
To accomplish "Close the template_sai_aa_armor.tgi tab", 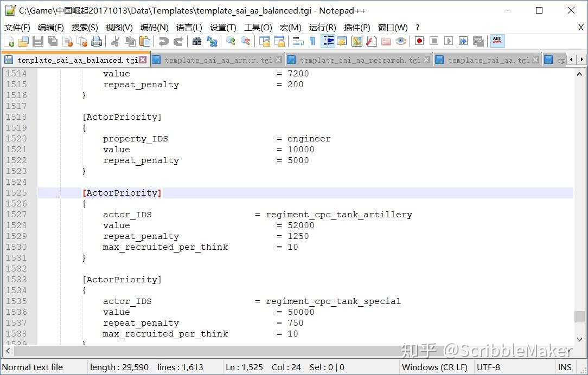I will (278, 60).
